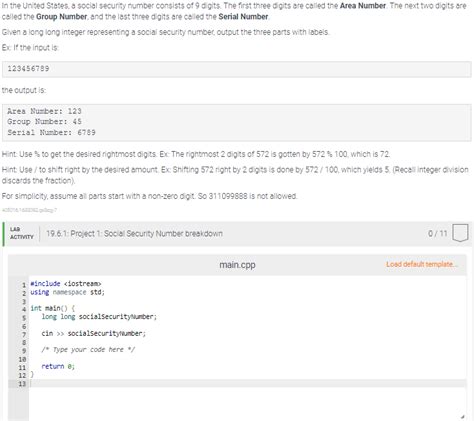Place cursor on code line 9 comment
The image size is (474, 421).
coord(88,350)
